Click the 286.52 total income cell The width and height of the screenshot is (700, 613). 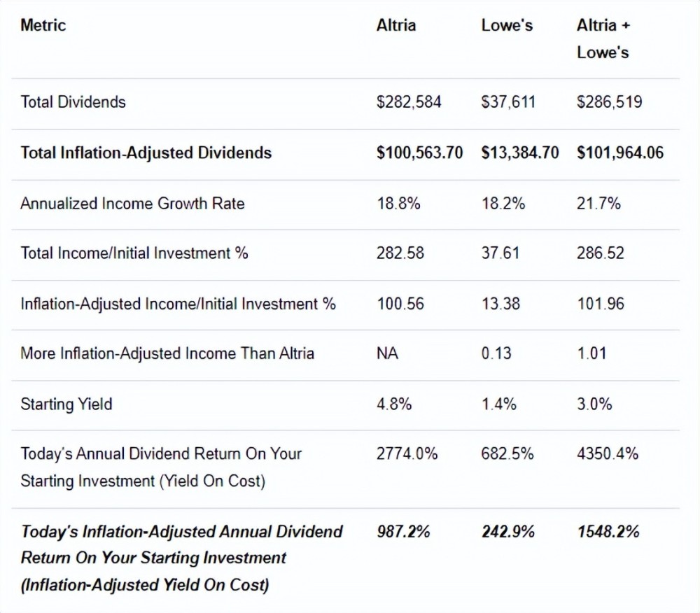(601, 253)
